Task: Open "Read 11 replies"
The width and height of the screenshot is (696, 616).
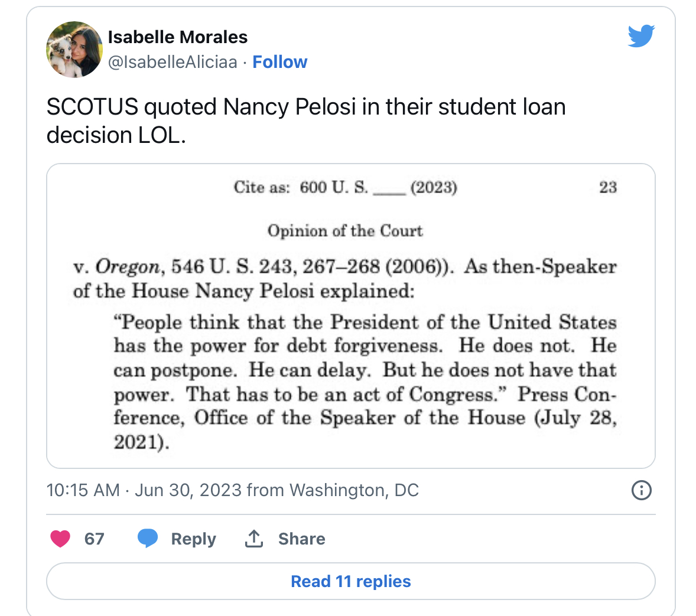Action: [350, 581]
